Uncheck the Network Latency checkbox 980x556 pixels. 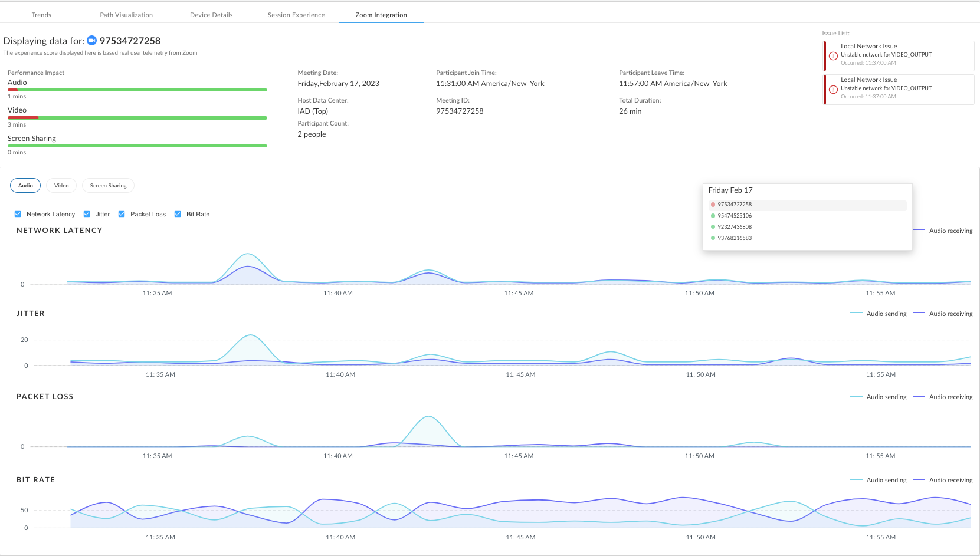18,214
